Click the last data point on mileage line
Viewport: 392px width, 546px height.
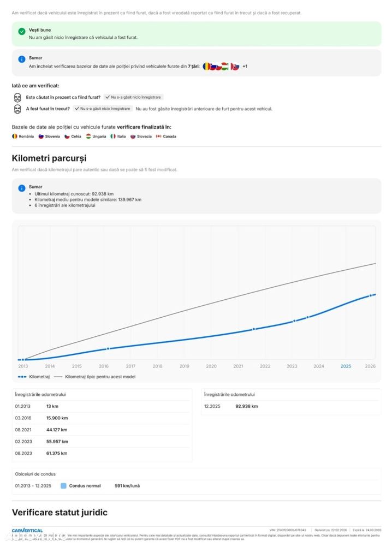[x=371, y=295]
